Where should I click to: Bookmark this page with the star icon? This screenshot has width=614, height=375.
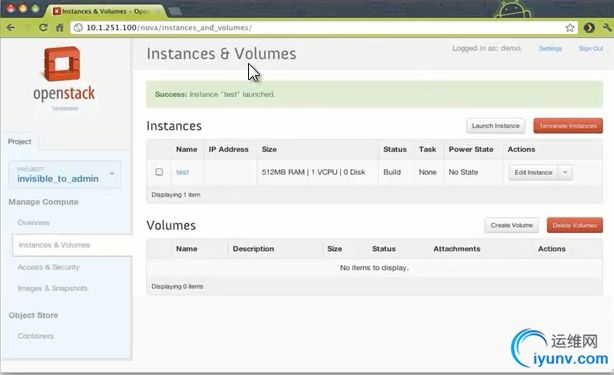(570, 28)
